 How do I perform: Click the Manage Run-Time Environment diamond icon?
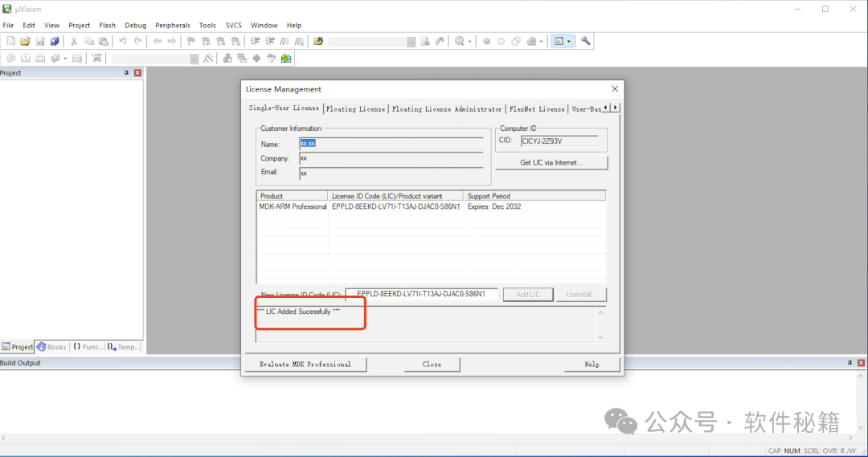click(257, 58)
